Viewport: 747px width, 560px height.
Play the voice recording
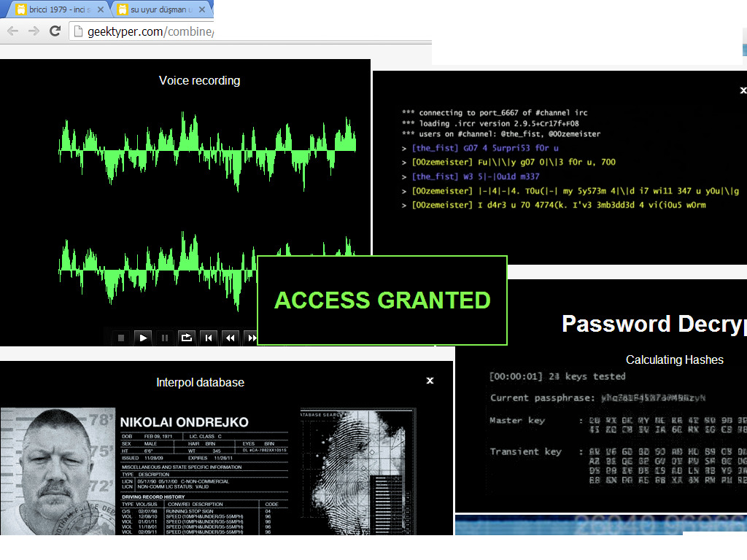coord(143,338)
